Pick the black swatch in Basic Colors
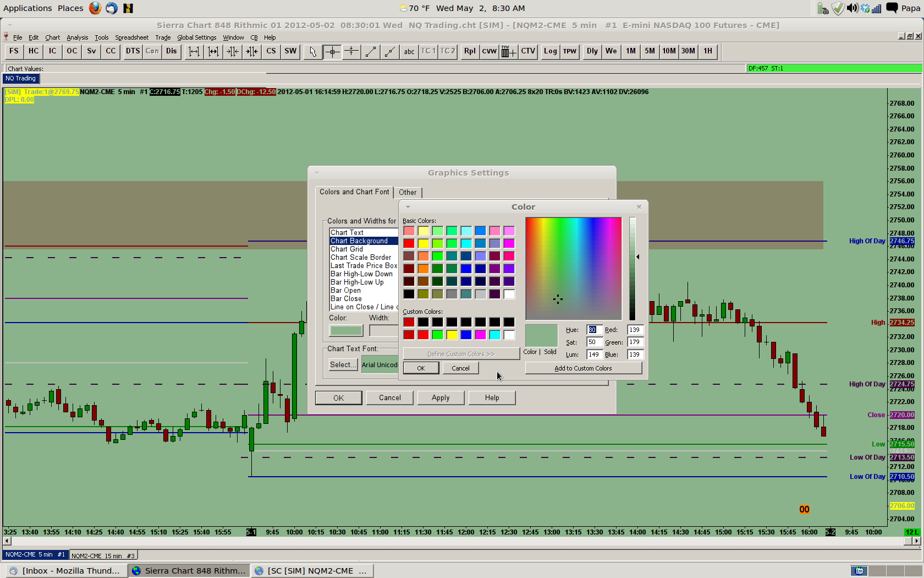The image size is (924, 578). click(x=409, y=294)
